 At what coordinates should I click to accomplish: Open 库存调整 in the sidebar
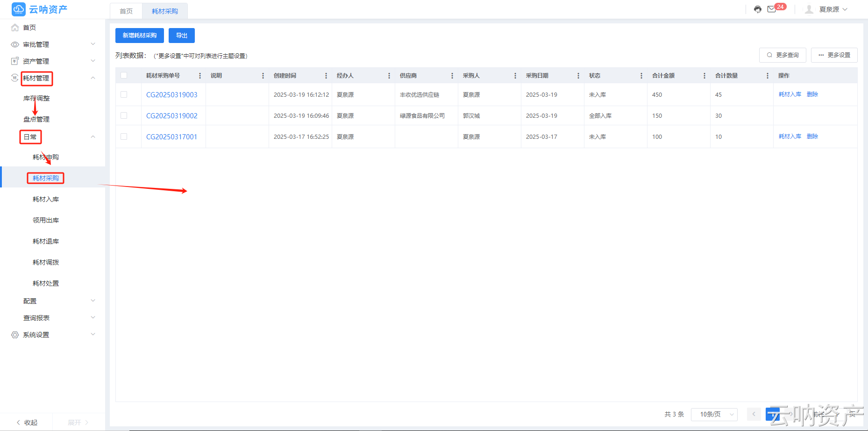point(36,98)
